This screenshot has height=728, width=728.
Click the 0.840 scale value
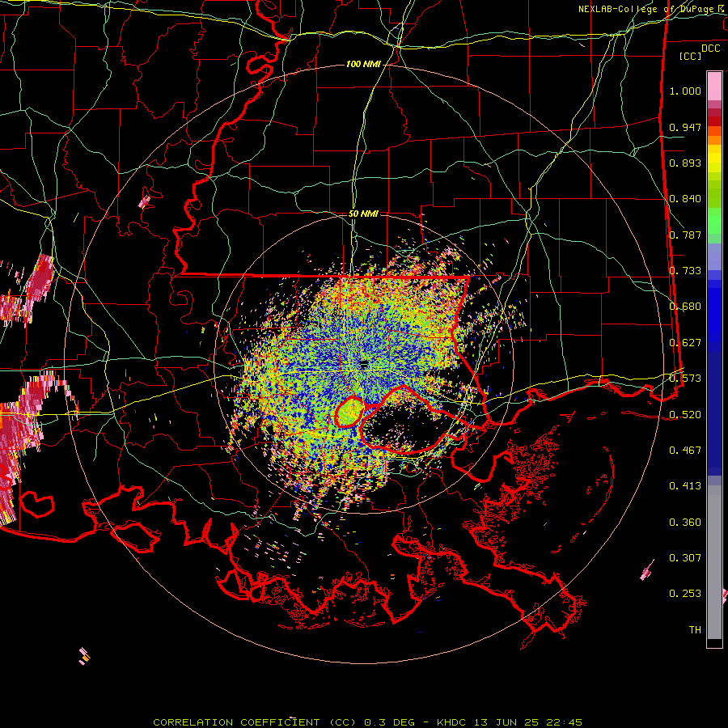tap(685, 199)
